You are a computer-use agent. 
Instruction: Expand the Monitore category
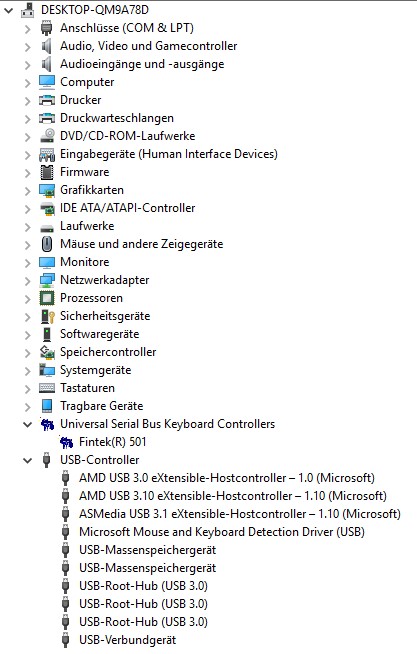[28, 263]
